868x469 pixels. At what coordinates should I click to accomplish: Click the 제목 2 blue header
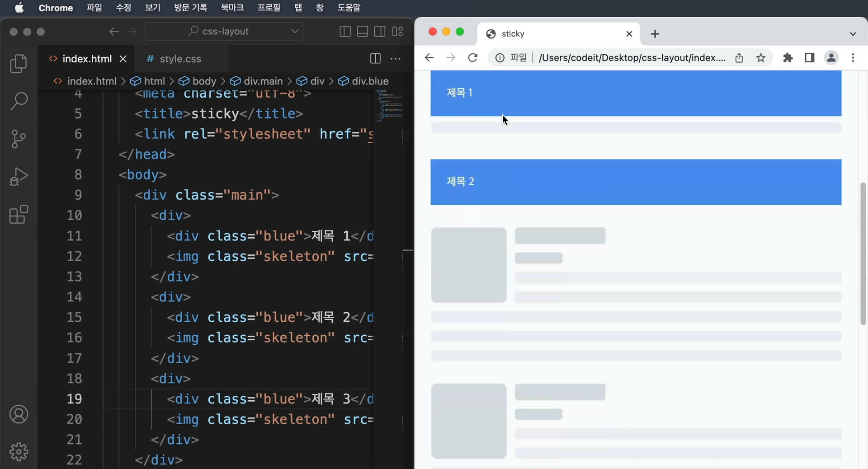tap(636, 182)
